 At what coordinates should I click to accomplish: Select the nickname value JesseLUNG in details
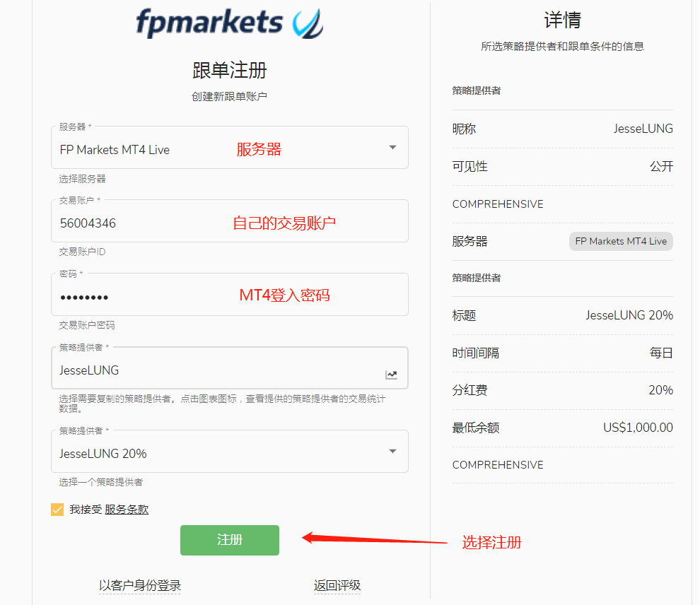643,129
